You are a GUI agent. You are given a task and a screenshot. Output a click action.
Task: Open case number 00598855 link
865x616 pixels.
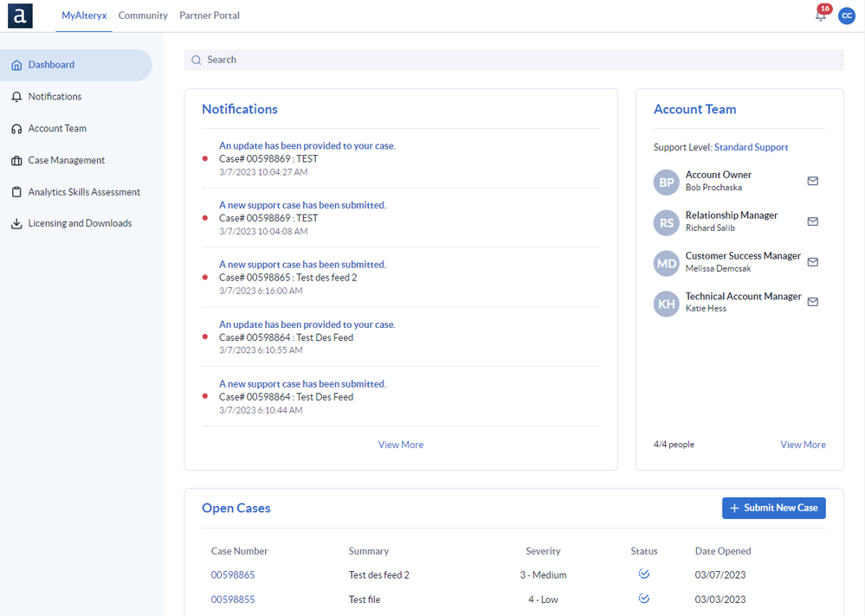233,600
